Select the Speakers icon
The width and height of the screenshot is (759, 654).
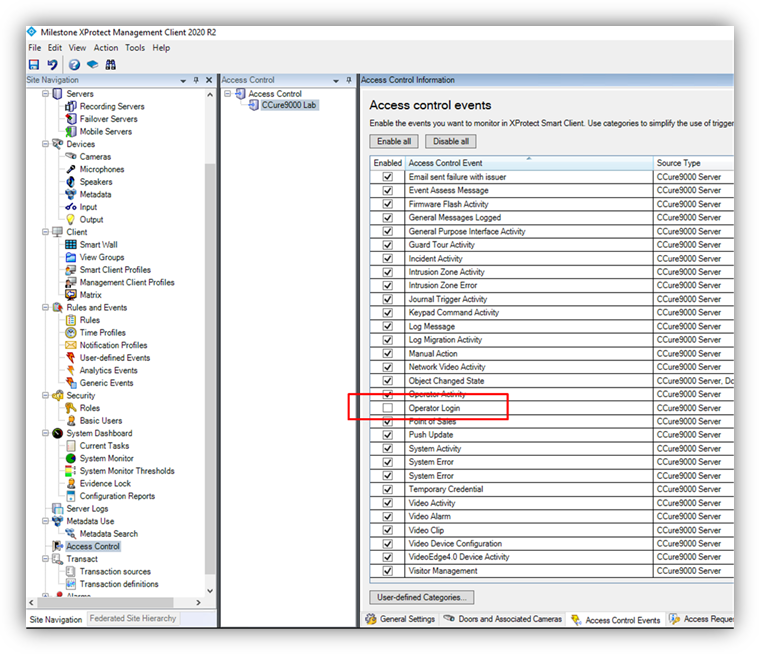tap(71, 182)
